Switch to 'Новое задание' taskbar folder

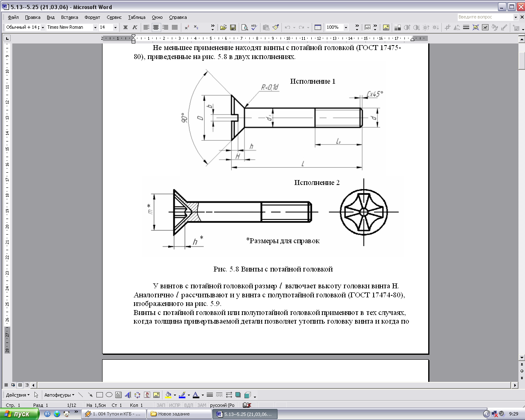point(180,414)
